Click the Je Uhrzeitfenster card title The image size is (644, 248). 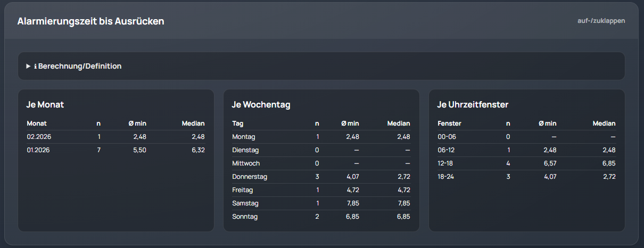pyautogui.click(x=473, y=105)
